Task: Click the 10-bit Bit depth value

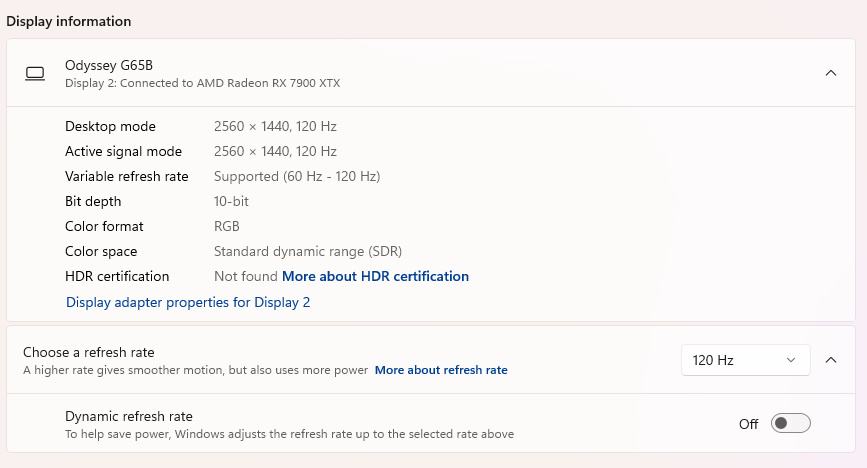Action: tap(231, 201)
